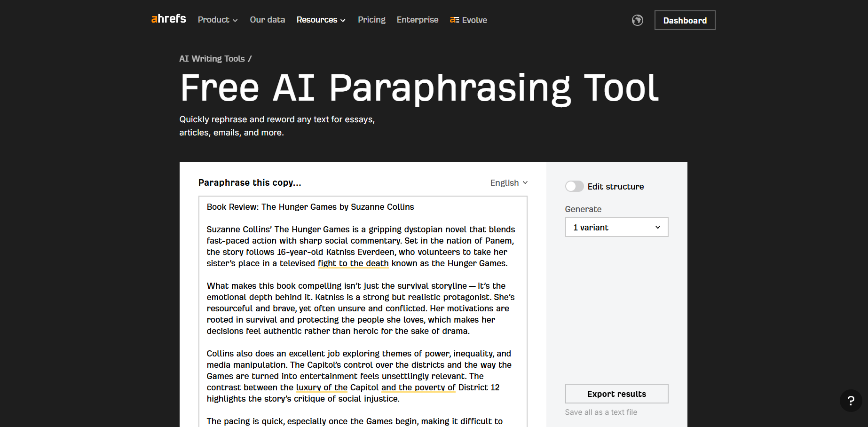Viewport: 868px width, 427px height.
Task: Click the underlined 'and the poverty of' text
Action: (418, 387)
